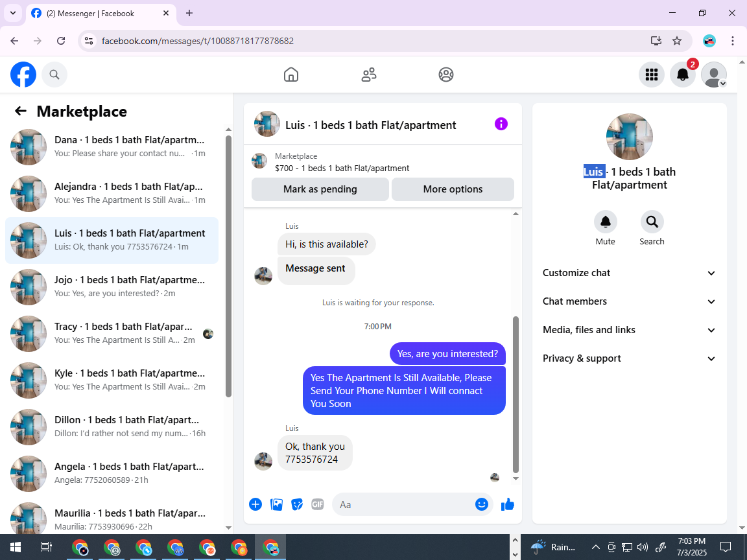The width and height of the screenshot is (747, 560).
Task: Open the notifications bell with 2 badge
Action: (x=683, y=75)
